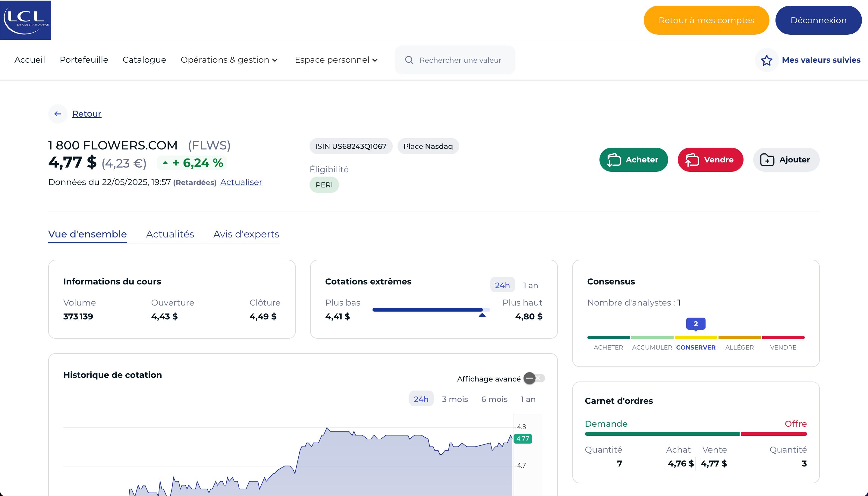Viewport: 868px width, 496px height.
Task: Click the Ajouter button
Action: [786, 160]
